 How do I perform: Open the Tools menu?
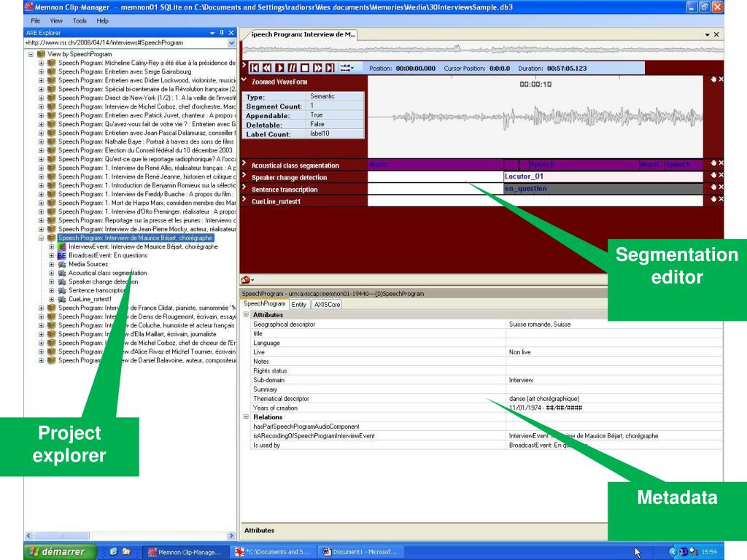(80, 21)
